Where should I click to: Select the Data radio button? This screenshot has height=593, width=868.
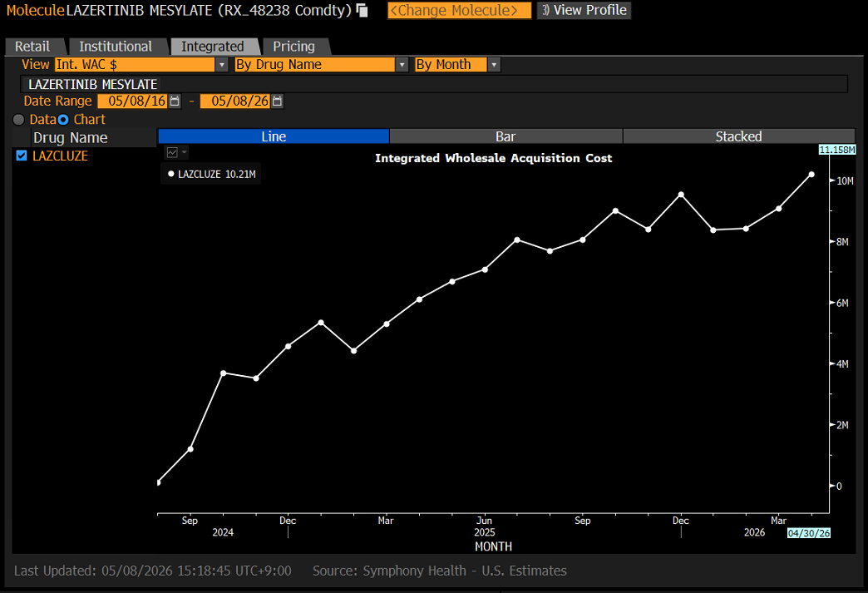point(19,120)
